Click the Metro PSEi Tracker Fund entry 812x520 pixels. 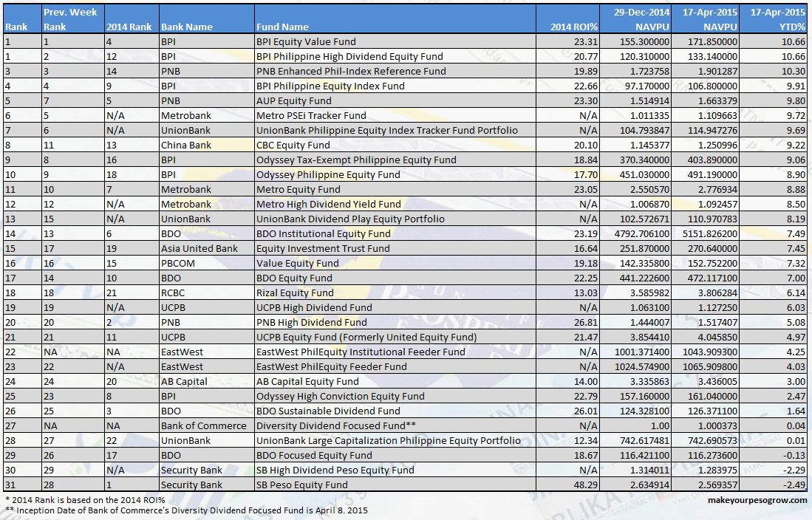310,115
